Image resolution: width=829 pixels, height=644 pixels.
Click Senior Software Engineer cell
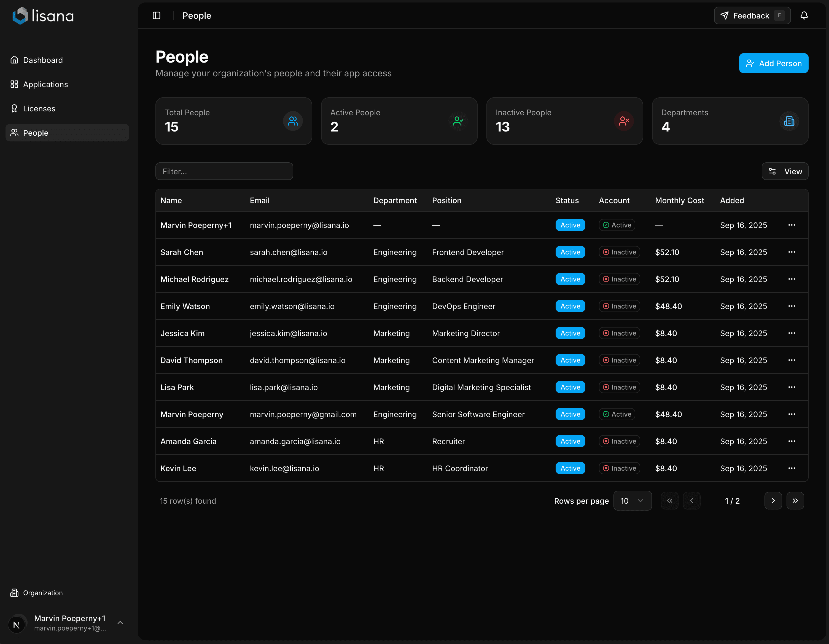tap(478, 414)
